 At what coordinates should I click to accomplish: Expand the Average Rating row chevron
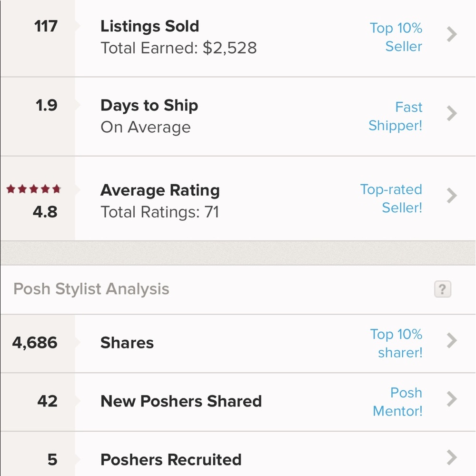[x=452, y=196]
